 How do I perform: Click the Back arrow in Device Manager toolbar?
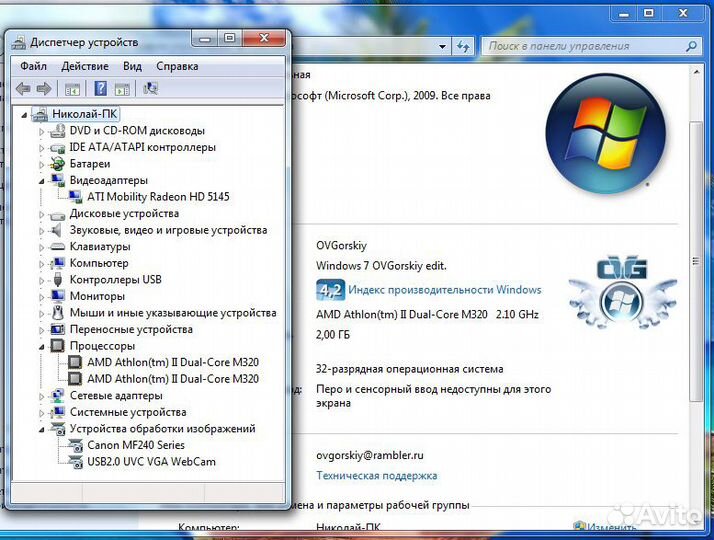(23, 88)
